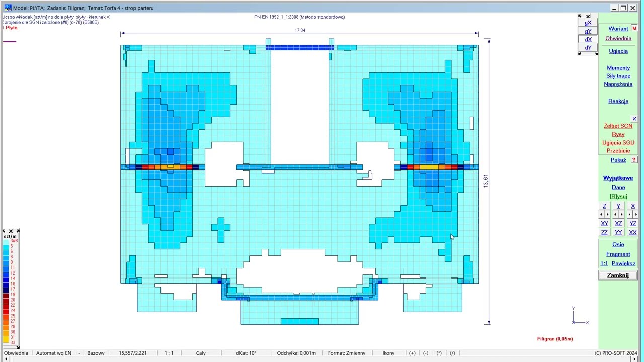
Task: Click the (*) status bar button
Action: [x=439, y=353]
